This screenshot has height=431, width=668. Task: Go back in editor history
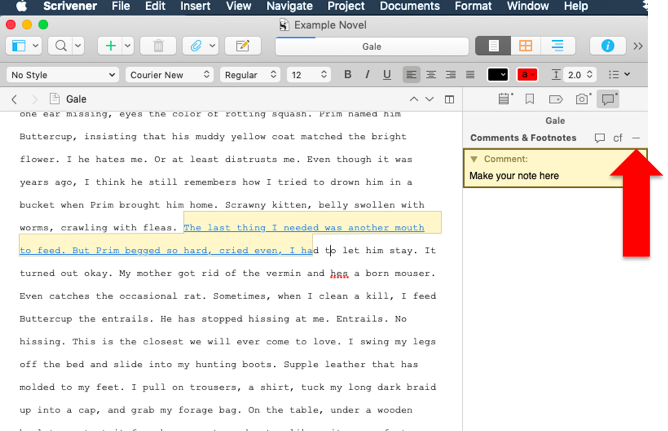(14, 99)
